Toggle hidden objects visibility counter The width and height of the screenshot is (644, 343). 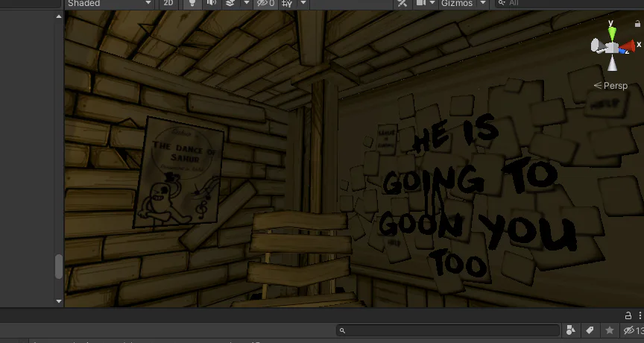pyautogui.click(x=265, y=3)
